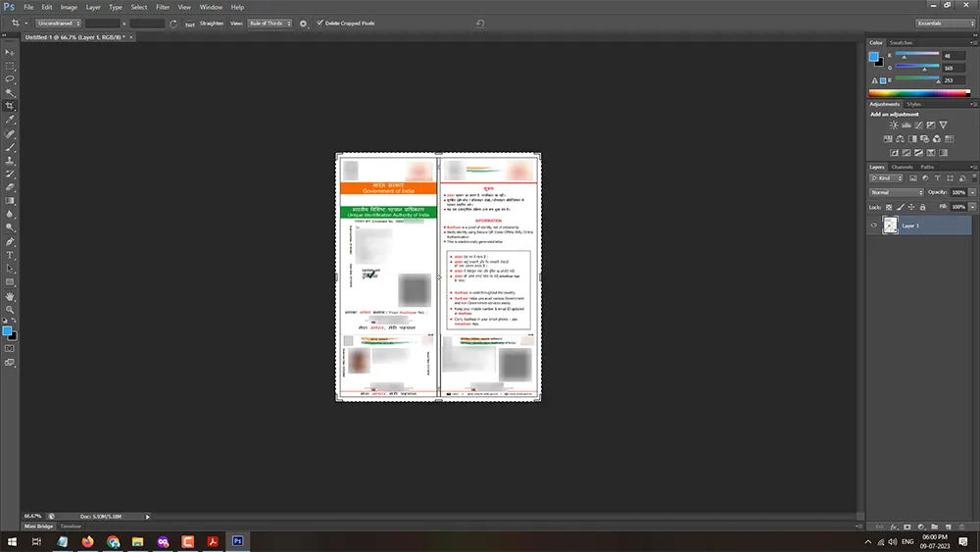Viewport: 980px width, 552px height.
Task: Select the Rectangular Marquee tool
Action: (10, 66)
